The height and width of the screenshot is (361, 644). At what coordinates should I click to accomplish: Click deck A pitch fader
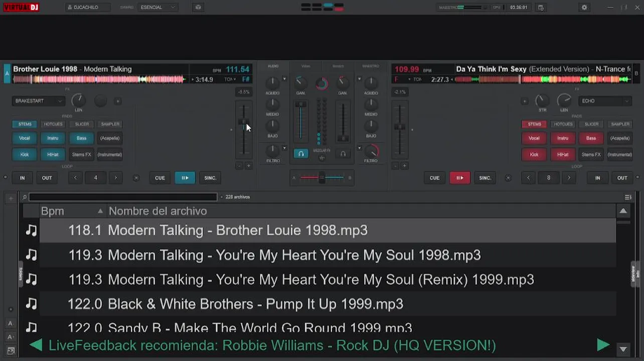pos(244,130)
